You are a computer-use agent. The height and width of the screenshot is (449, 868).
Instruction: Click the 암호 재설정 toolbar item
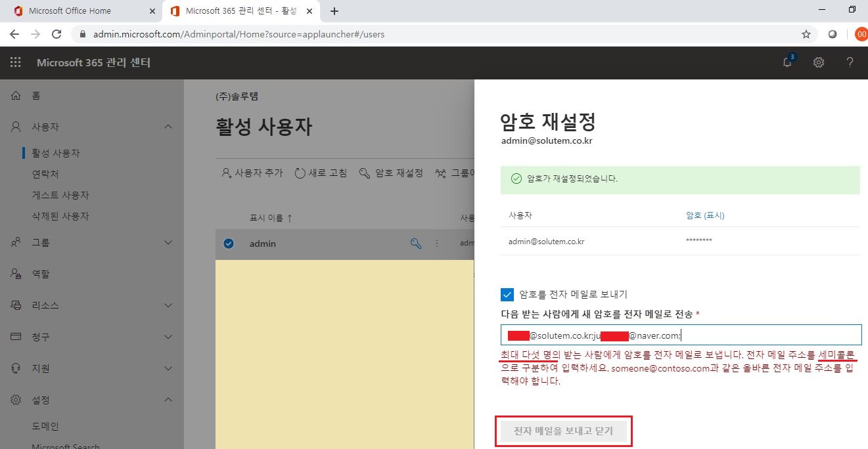coord(391,173)
